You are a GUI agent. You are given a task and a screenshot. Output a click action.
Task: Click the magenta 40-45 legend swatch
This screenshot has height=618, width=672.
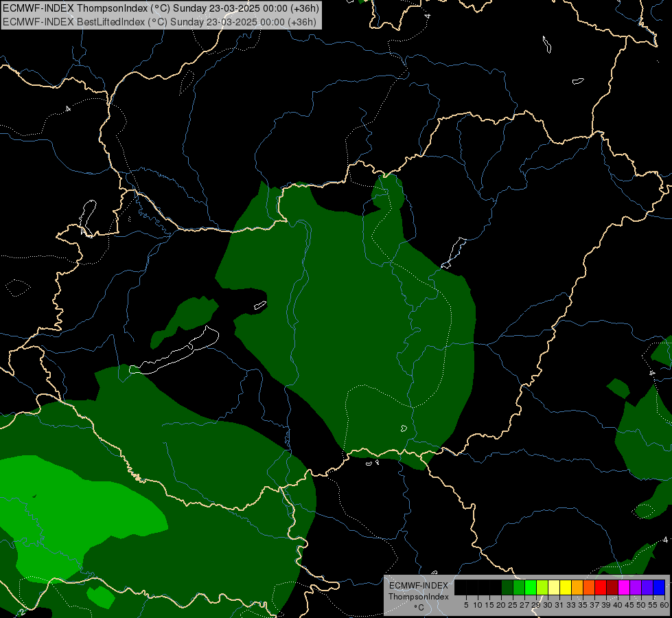tap(624, 587)
